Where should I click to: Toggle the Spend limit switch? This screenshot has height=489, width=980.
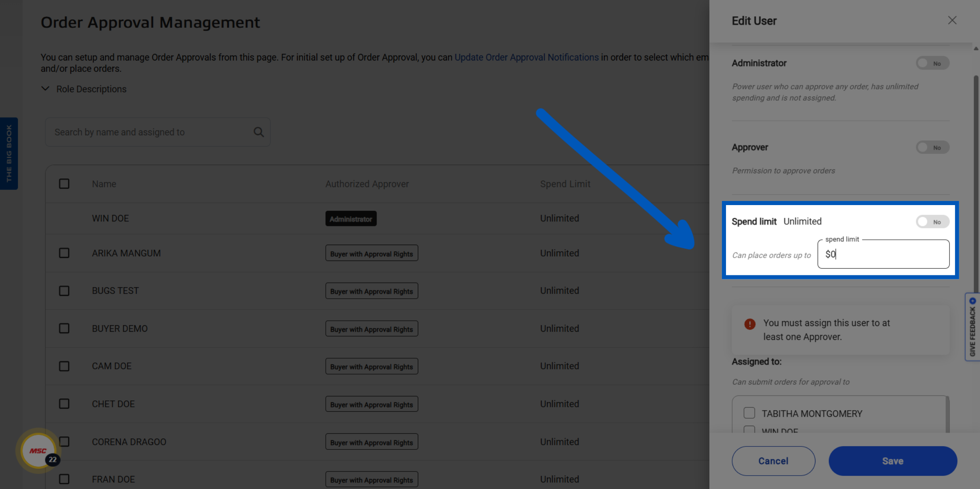pos(932,222)
